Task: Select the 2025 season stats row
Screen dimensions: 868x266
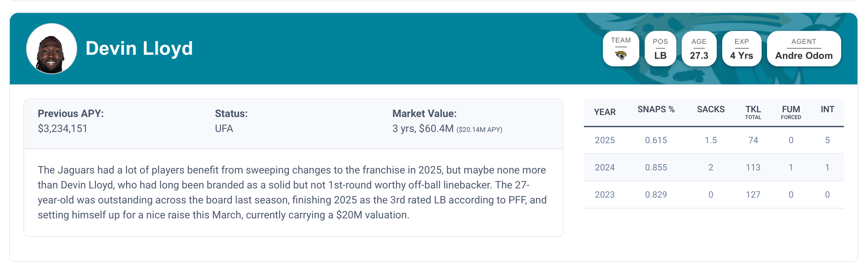Action: point(713,140)
